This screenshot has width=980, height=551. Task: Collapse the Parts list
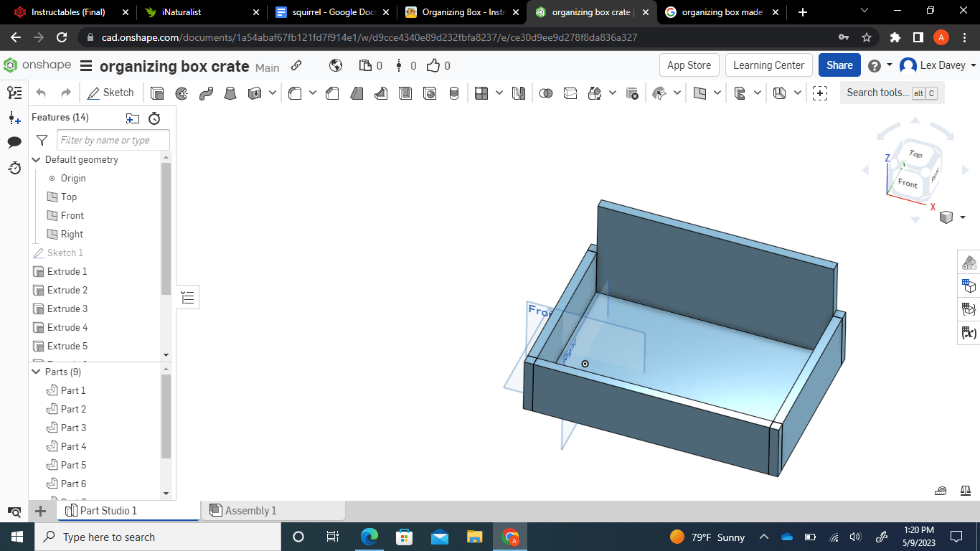36,372
